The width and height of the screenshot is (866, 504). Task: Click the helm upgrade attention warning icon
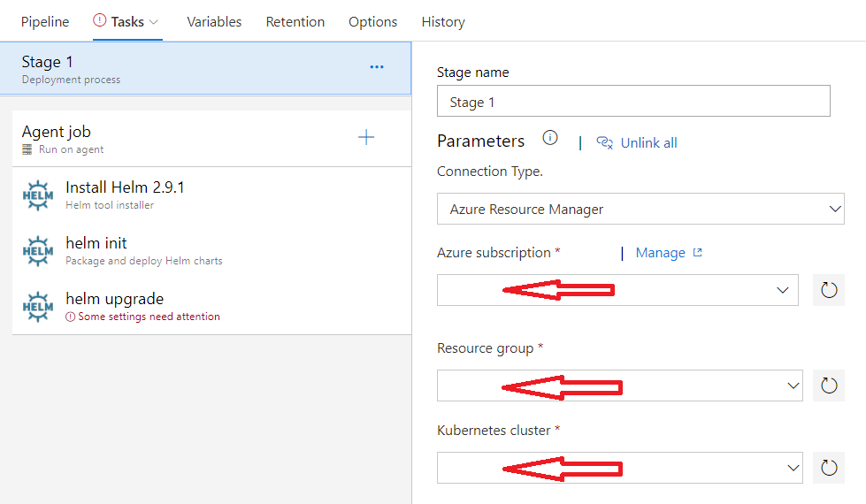click(x=70, y=317)
